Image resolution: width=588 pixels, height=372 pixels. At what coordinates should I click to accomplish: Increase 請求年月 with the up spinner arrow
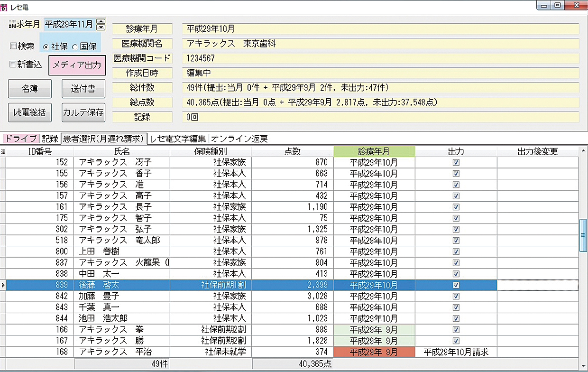tap(101, 21)
